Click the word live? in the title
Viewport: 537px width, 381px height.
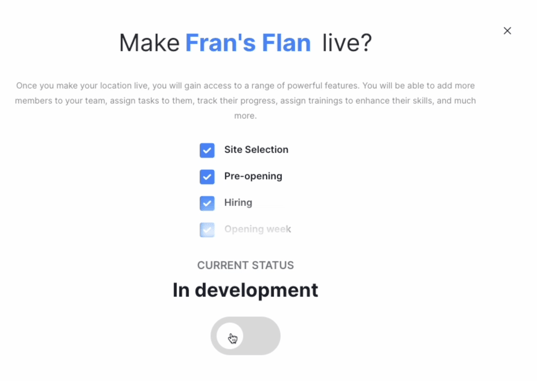(x=347, y=43)
